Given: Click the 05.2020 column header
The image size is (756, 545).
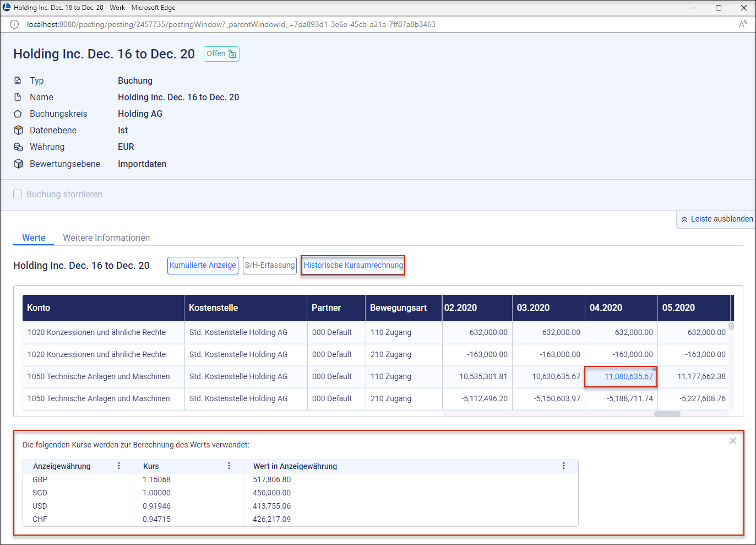Looking at the screenshot, I should [694, 308].
